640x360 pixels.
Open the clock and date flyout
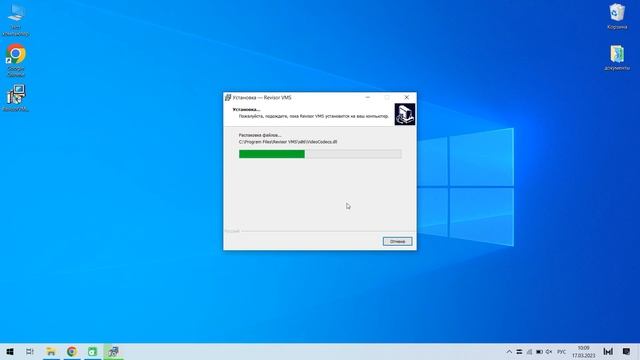pyautogui.click(x=584, y=351)
